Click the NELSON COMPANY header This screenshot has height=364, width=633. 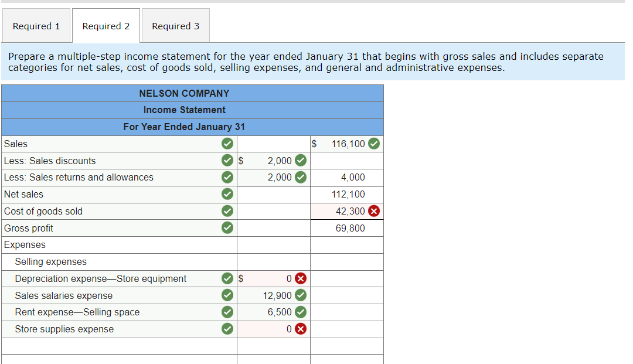tap(184, 93)
